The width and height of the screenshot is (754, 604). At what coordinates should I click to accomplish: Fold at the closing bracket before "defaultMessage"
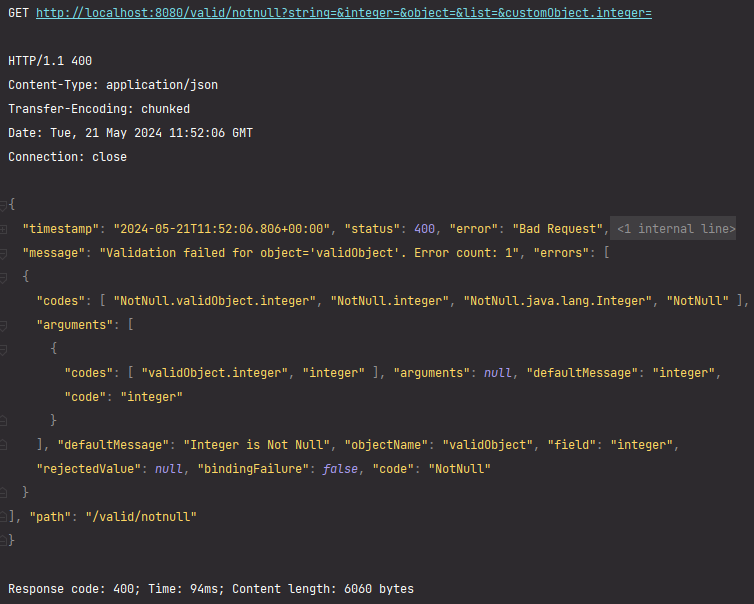pyautogui.click(x=3, y=445)
